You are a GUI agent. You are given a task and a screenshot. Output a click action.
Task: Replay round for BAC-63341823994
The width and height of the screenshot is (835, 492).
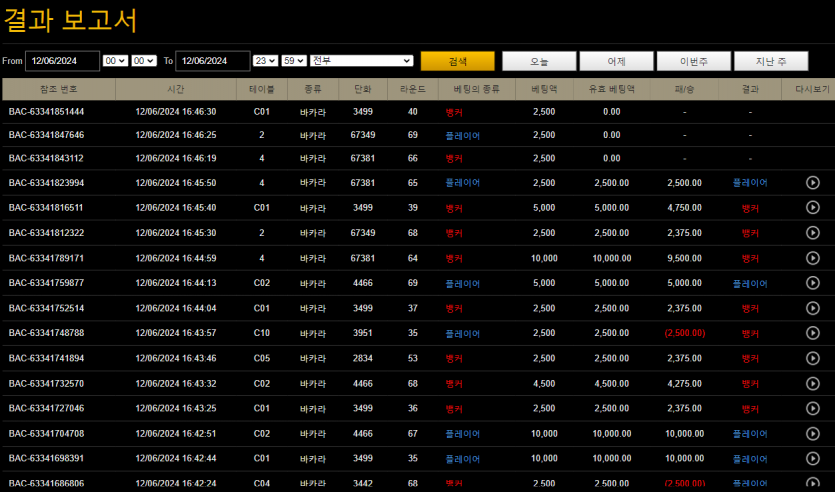click(813, 183)
